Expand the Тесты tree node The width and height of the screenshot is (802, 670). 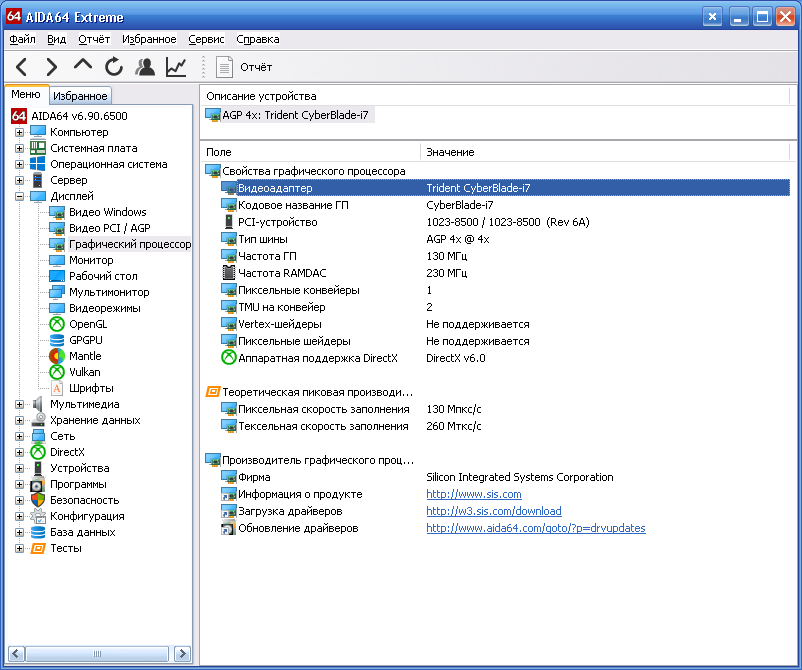pos(19,548)
